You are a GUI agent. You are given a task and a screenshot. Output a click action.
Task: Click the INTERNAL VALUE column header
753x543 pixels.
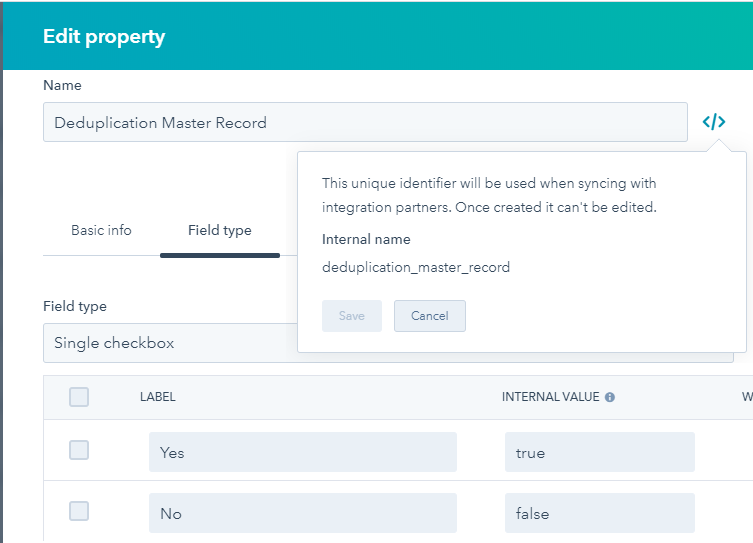pyautogui.click(x=550, y=397)
